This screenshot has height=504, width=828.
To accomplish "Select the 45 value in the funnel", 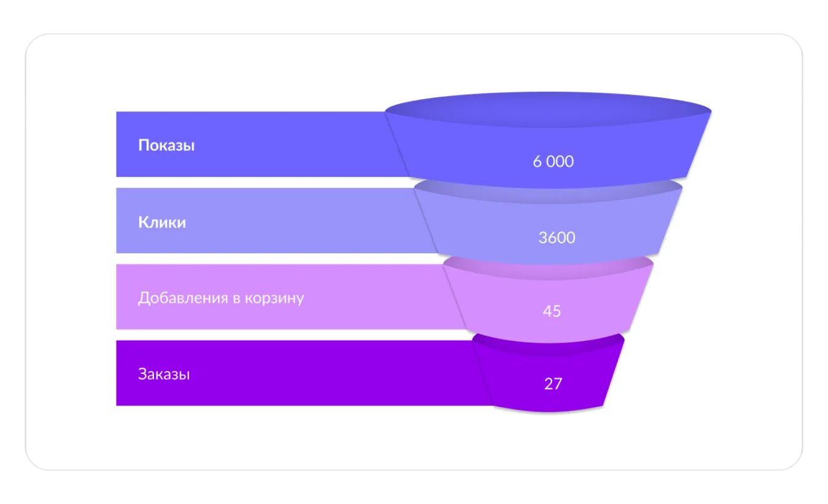I will click(x=552, y=311).
